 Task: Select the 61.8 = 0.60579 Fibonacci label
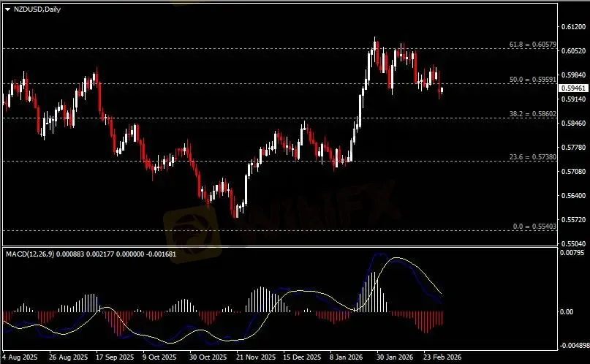(532, 45)
